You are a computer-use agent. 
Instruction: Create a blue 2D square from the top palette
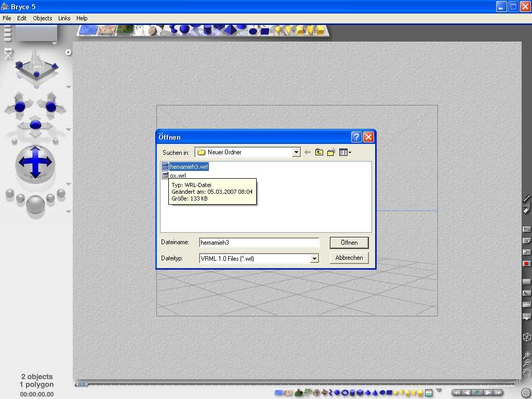264,32
